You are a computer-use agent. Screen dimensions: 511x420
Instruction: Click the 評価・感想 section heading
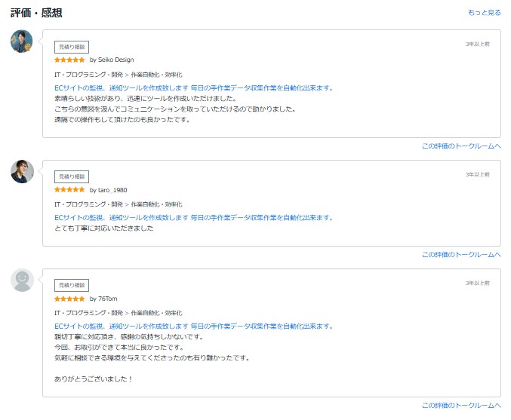point(36,13)
